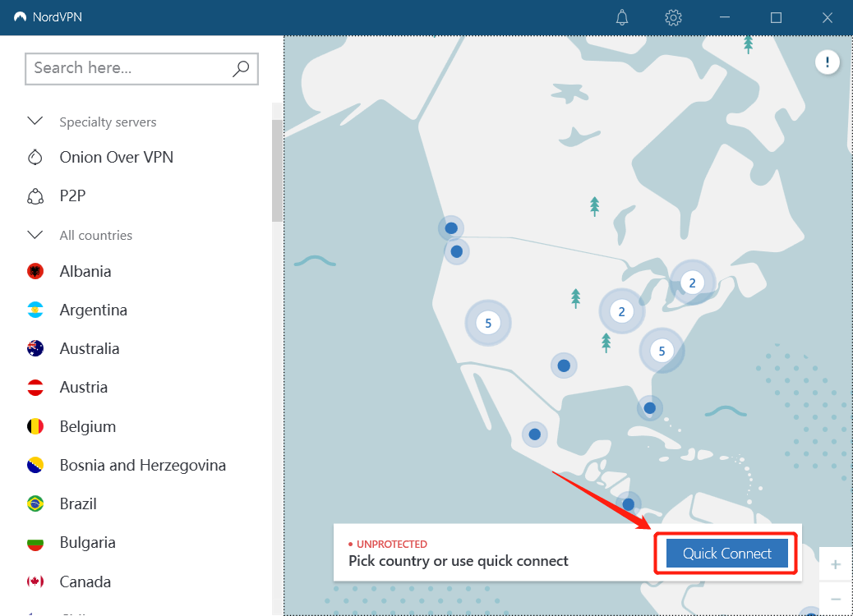Screen dimensions: 853x616
Task: Click the P2P server icon
Action: 35,196
